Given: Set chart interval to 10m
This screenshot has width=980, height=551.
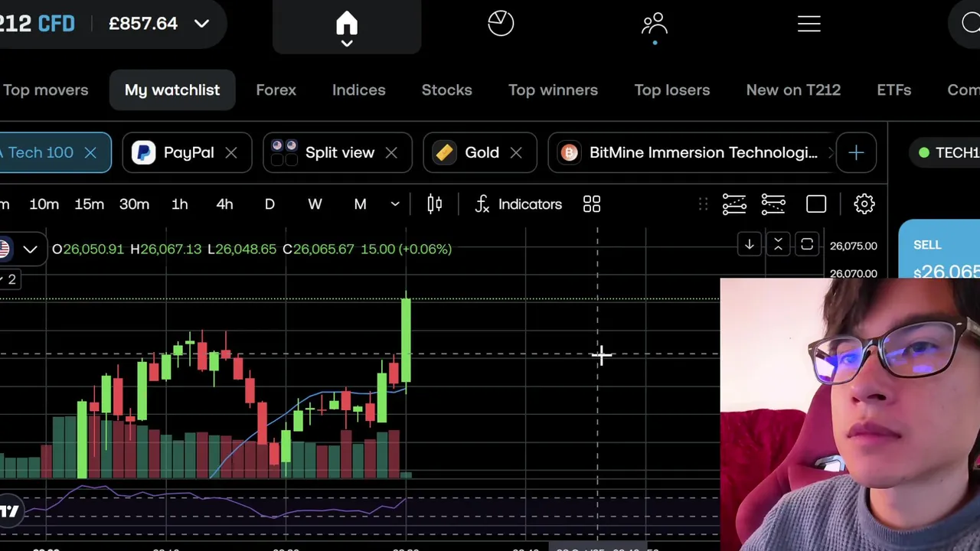Looking at the screenshot, I should [x=44, y=204].
